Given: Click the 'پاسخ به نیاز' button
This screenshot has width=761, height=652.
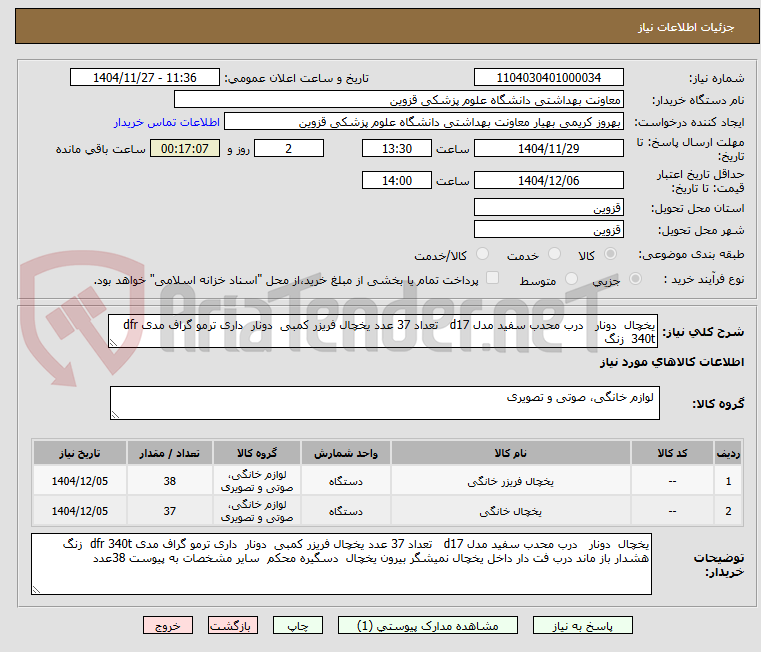Looking at the screenshot, I should (x=582, y=625).
